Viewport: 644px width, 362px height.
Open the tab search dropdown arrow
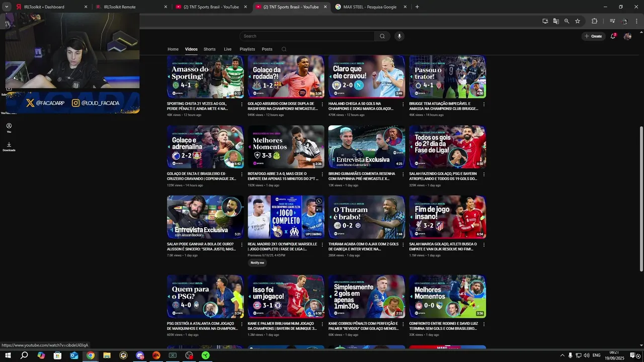tap(7, 7)
